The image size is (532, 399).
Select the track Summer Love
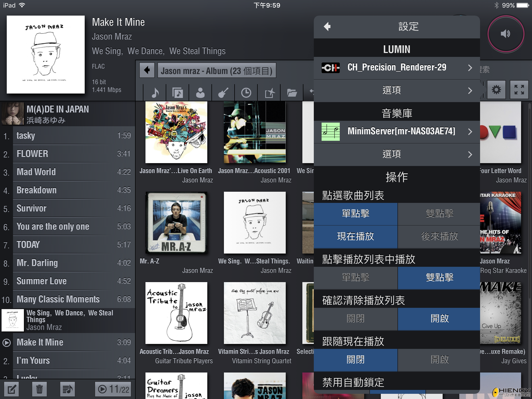(x=68, y=281)
